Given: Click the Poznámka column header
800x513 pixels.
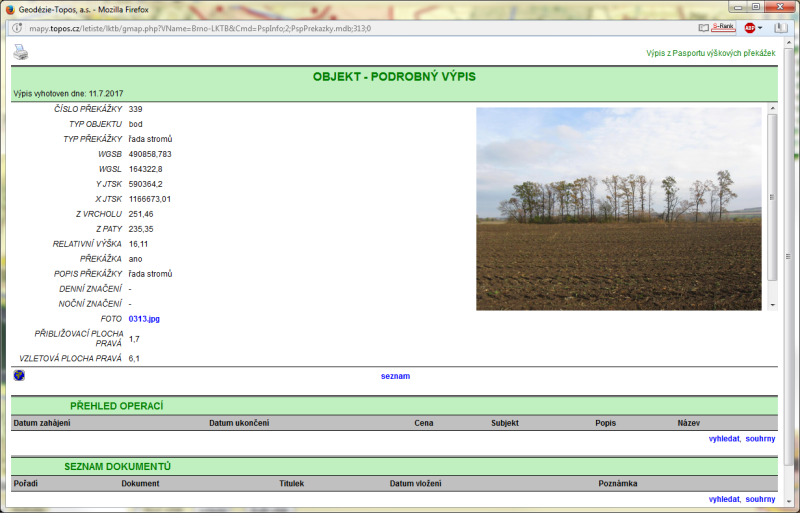Looking at the screenshot, I should click(x=618, y=483).
